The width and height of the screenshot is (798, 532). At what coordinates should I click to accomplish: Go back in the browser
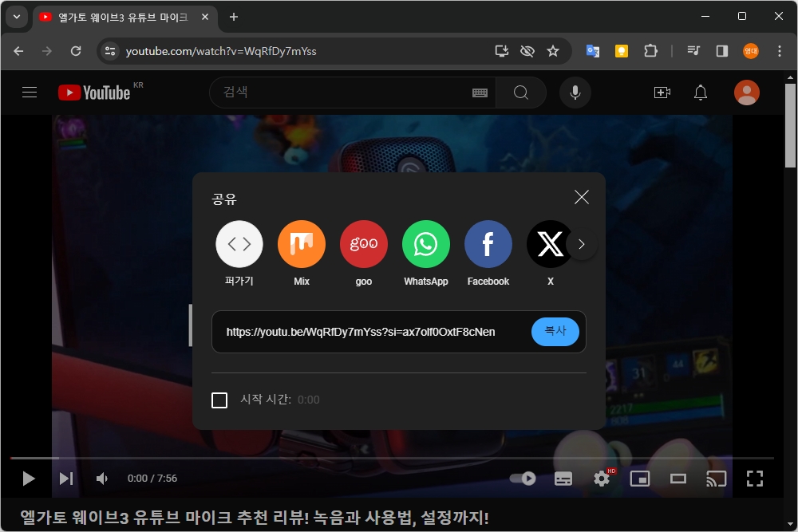[x=19, y=51]
